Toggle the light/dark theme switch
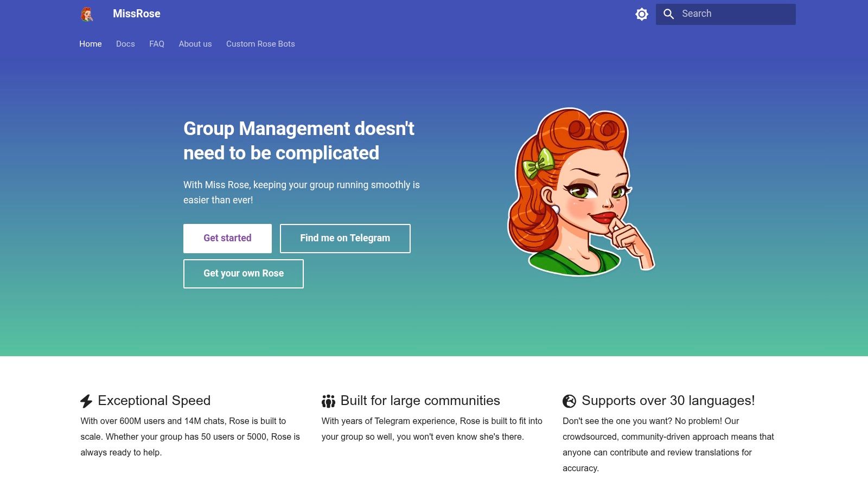 [x=642, y=14]
